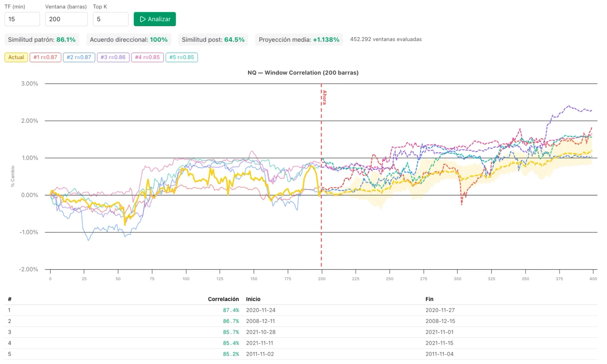This screenshot has width=607, height=364.
Task: Click the Correlación column header
Action: tap(223, 299)
